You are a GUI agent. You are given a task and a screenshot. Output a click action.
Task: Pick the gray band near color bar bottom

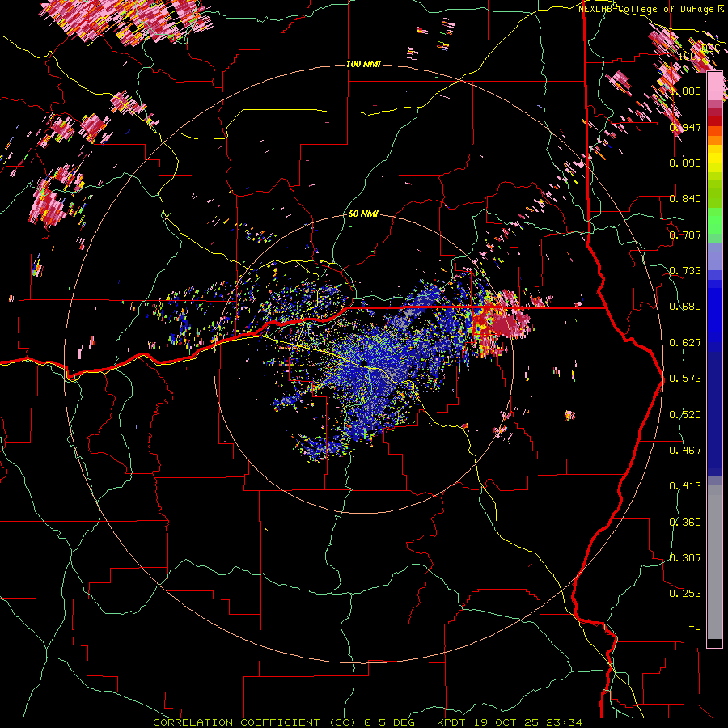(714, 562)
